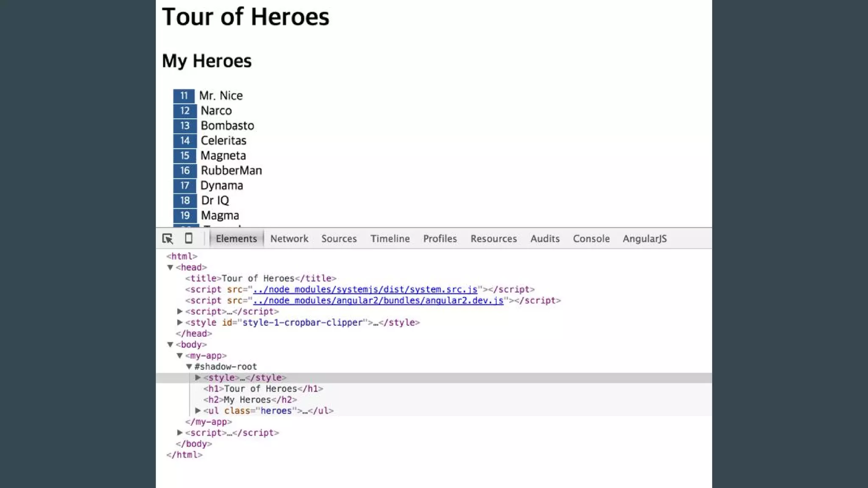Collapse the my-app element arrow

pos(180,355)
